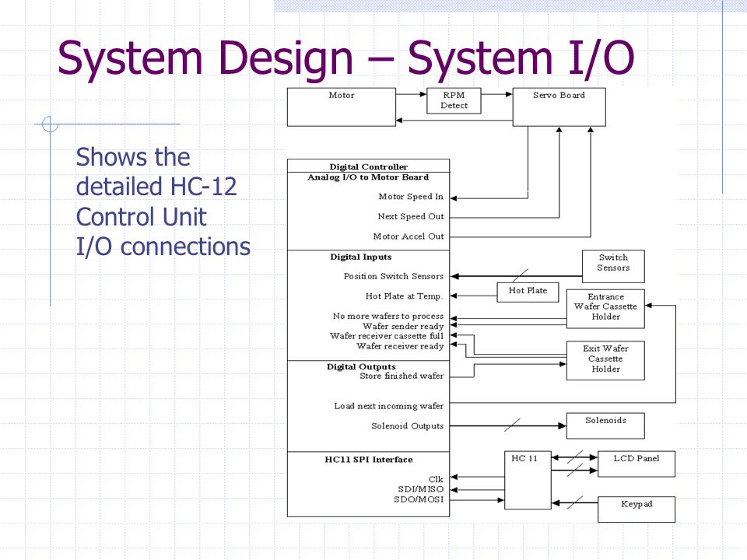This screenshot has width=747, height=560.
Task: Click the 'Digital Inputs' heading
Action: pyautogui.click(x=360, y=257)
